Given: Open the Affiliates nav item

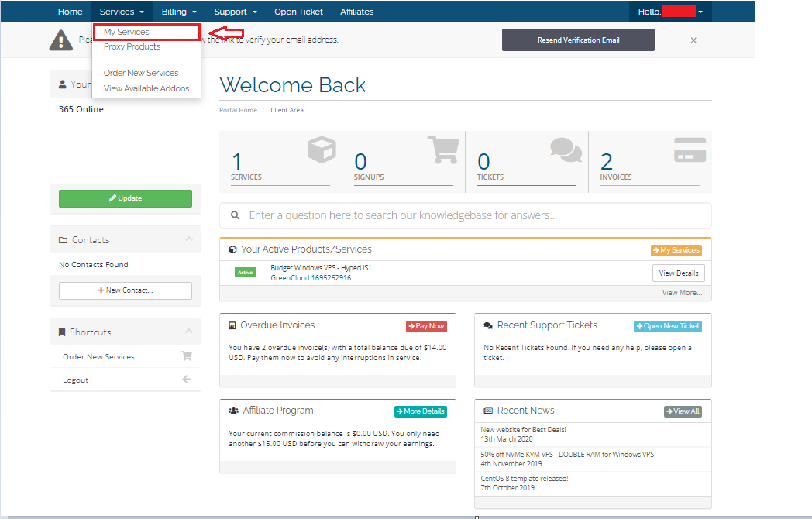Looking at the screenshot, I should 357,12.
